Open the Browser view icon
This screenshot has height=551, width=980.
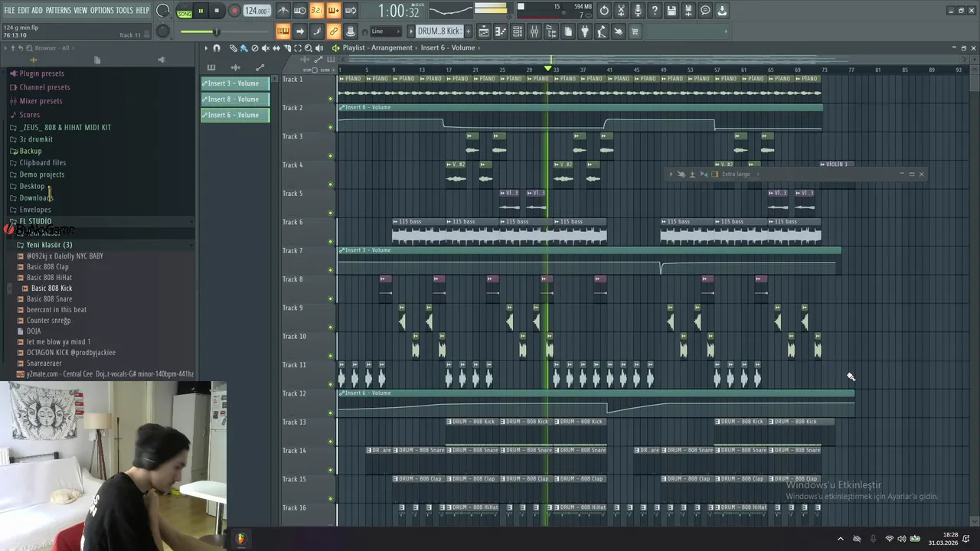551,31
